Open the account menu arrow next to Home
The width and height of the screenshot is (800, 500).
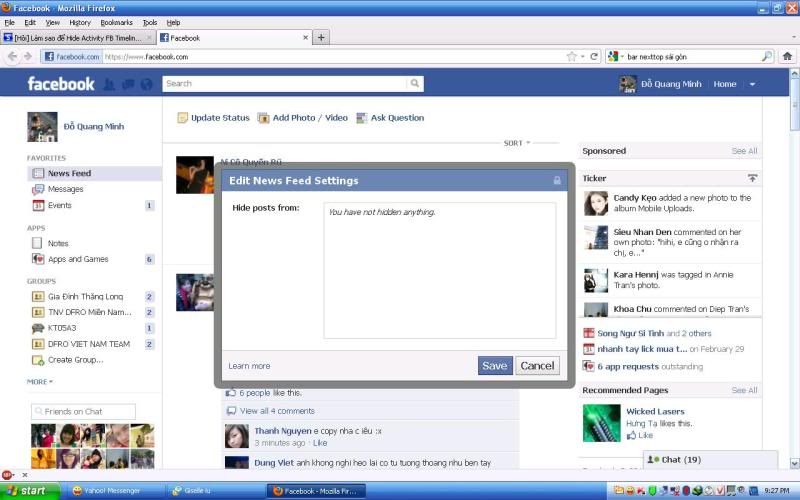[x=752, y=84]
